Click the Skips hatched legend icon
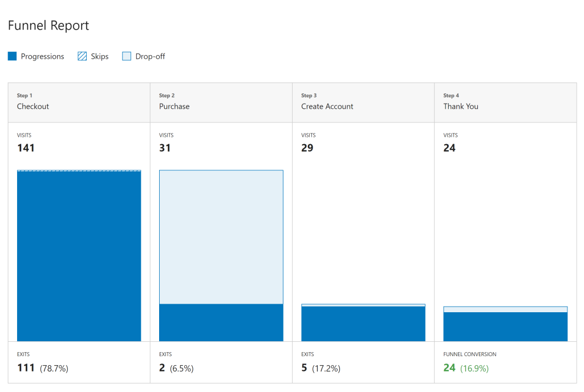 (x=82, y=56)
